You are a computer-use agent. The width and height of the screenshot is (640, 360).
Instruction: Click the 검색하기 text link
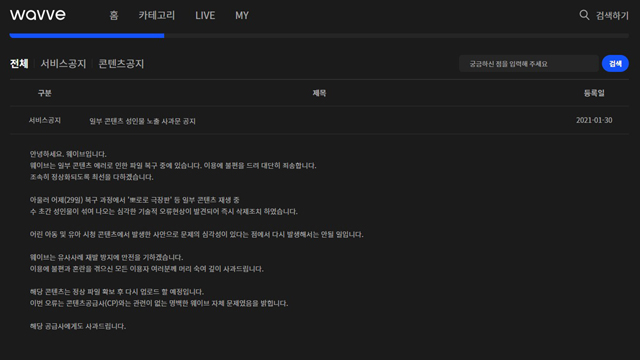(612, 16)
